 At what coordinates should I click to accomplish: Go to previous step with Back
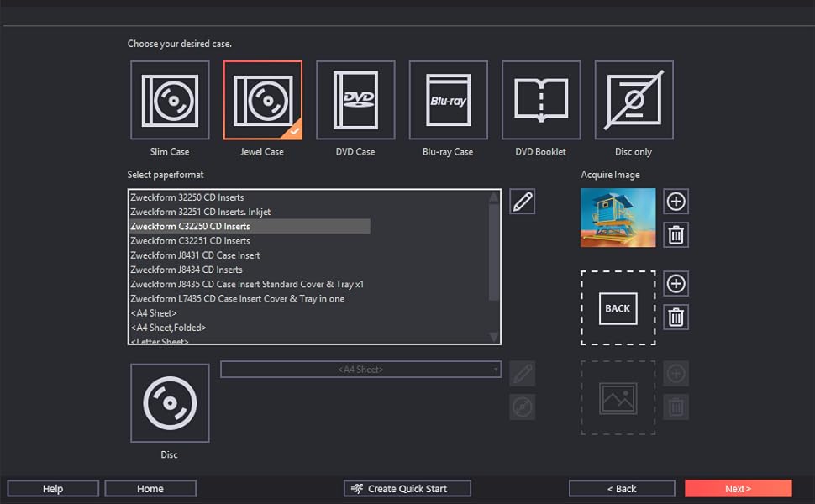pyautogui.click(x=621, y=489)
